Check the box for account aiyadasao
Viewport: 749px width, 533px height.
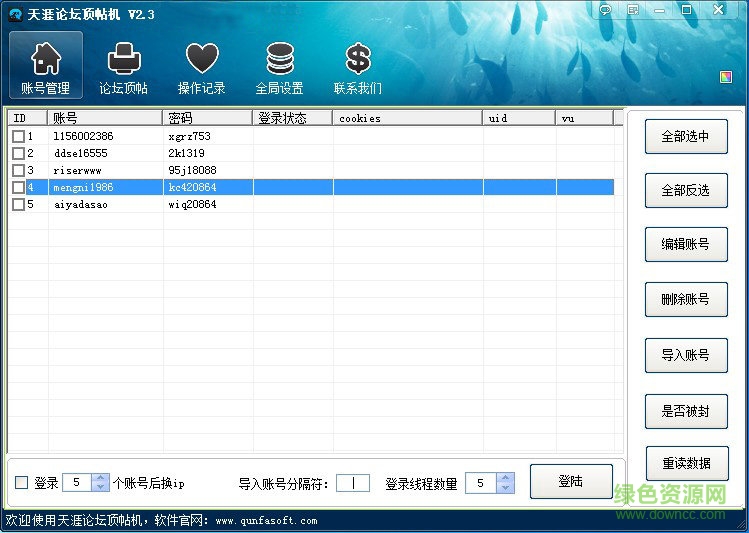pyautogui.click(x=18, y=204)
